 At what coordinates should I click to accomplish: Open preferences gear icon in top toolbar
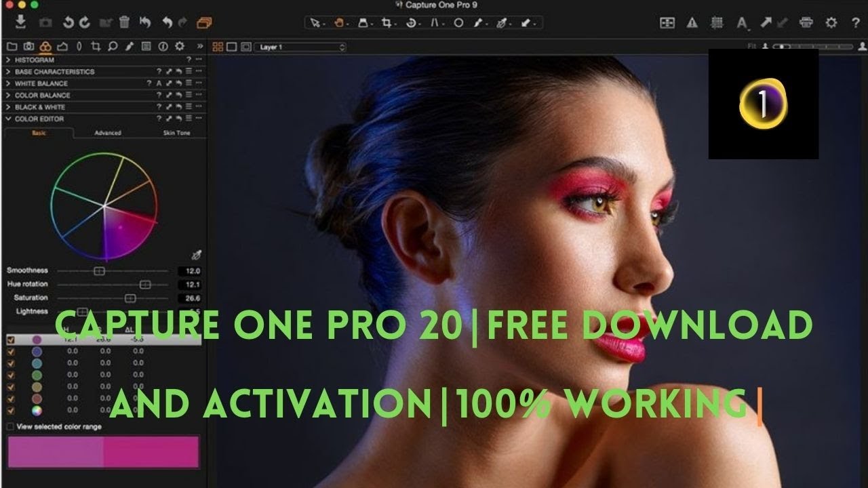coord(831,22)
